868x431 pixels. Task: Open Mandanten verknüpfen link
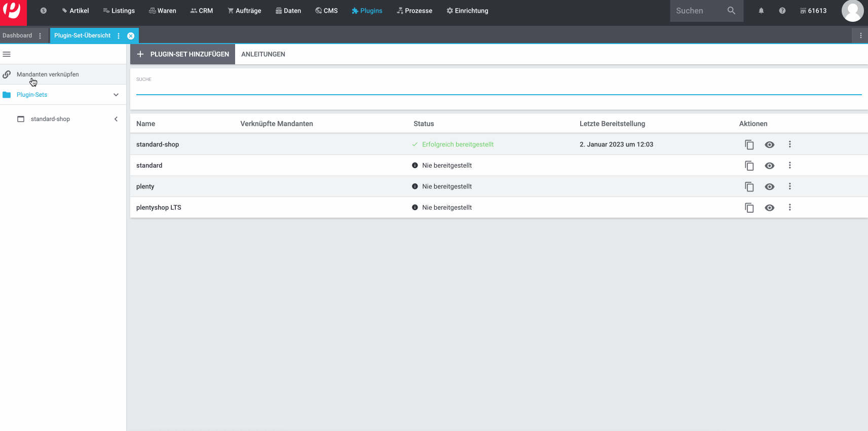click(48, 74)
